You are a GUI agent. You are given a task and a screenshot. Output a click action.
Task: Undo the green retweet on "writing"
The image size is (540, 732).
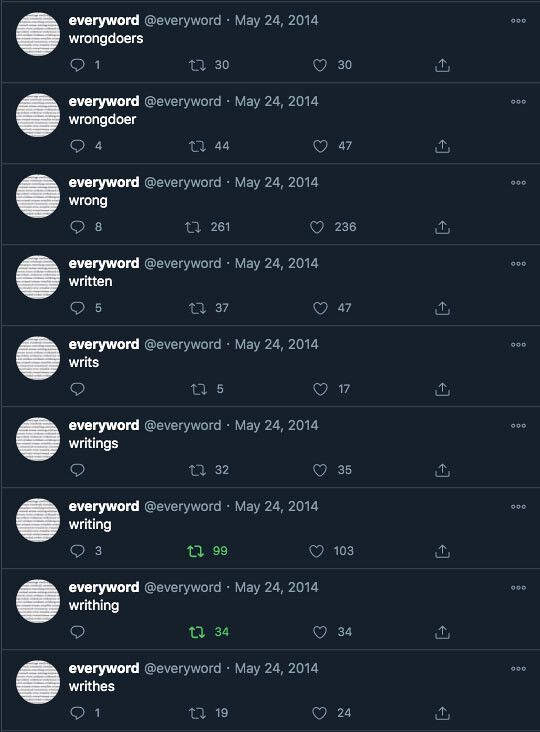click(196, 551)
